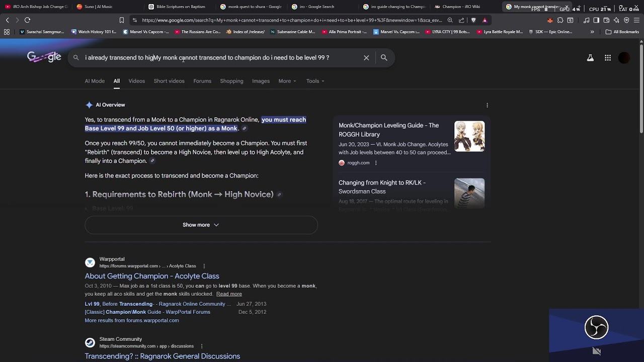
Task: Open Warpportal result three-dot menu
Action: (204, 266)
